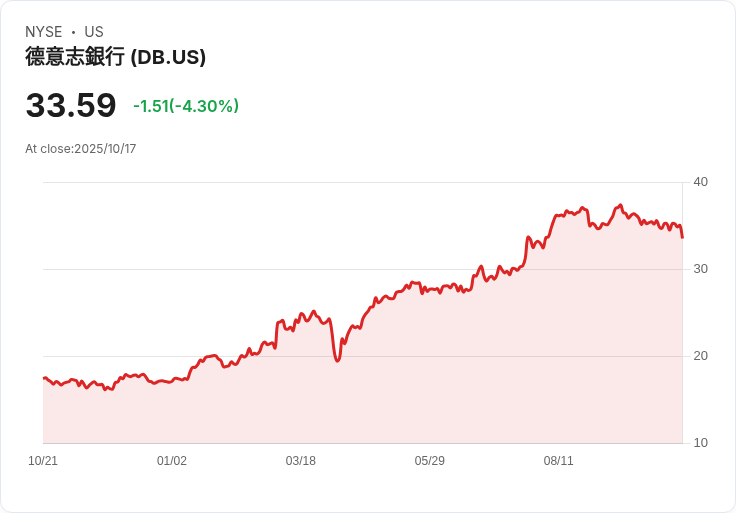Click the 08/11 date axis label
The image size is (736, 513).
tap(559, 461)
